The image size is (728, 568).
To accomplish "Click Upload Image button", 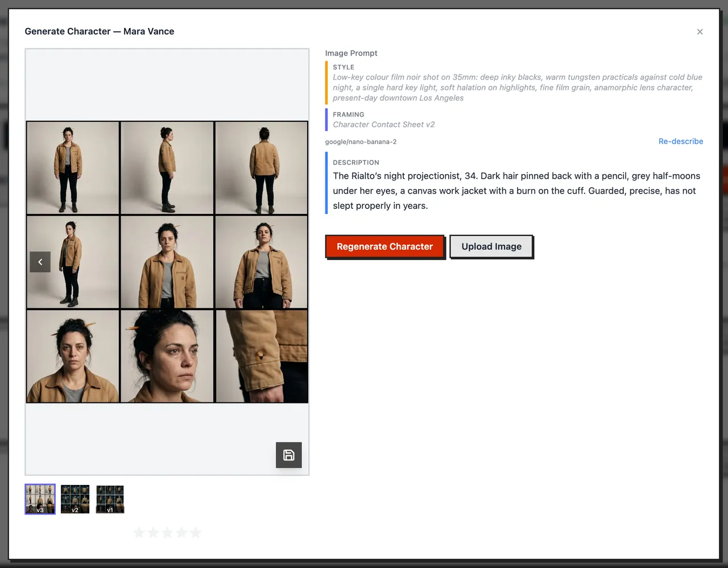I will (491, 246).
